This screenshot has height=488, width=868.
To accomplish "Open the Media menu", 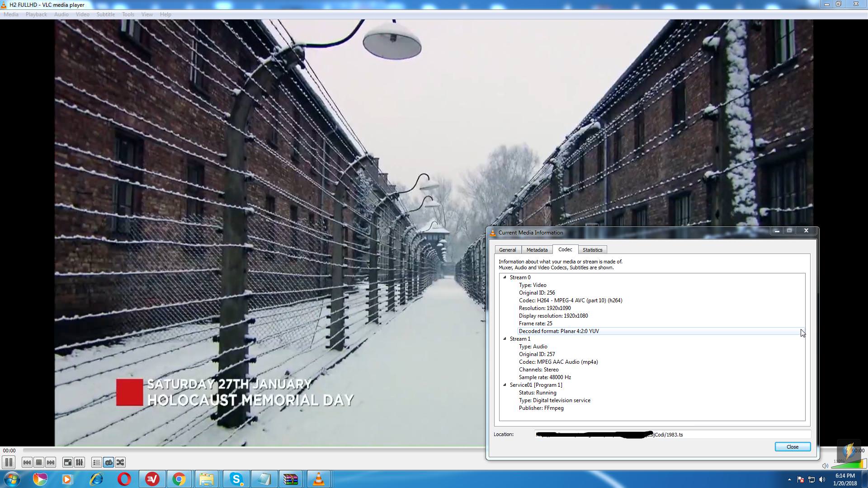I will coord(11,14).
